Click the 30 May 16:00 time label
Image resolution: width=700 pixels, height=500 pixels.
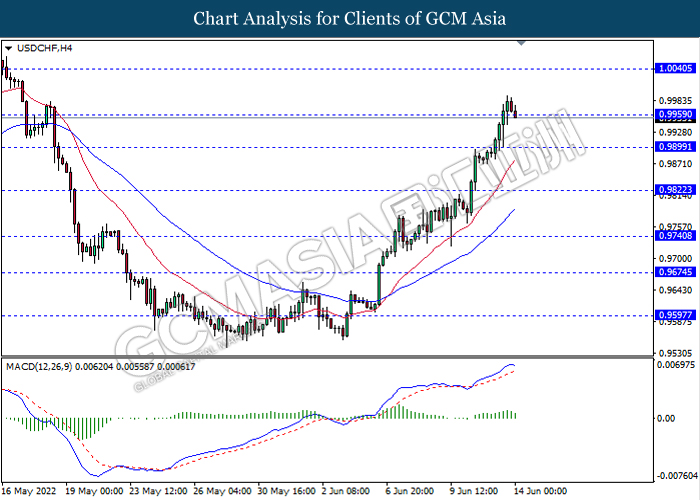tap(287, 491)
